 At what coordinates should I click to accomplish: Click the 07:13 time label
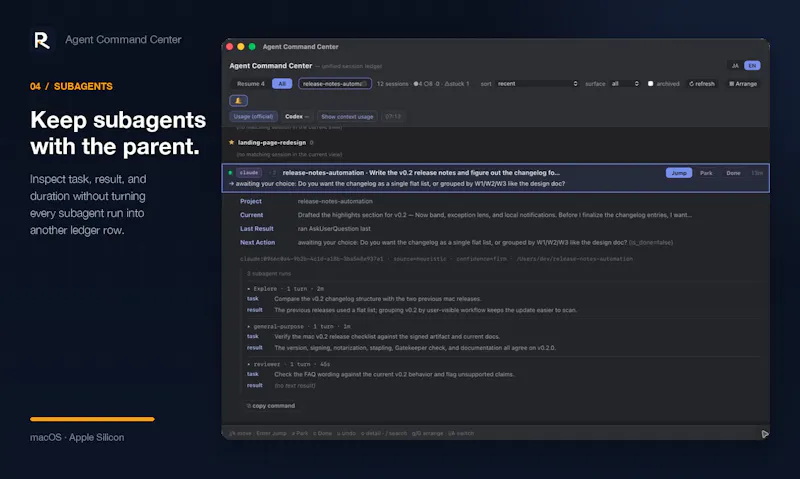(x=393, y=116)
